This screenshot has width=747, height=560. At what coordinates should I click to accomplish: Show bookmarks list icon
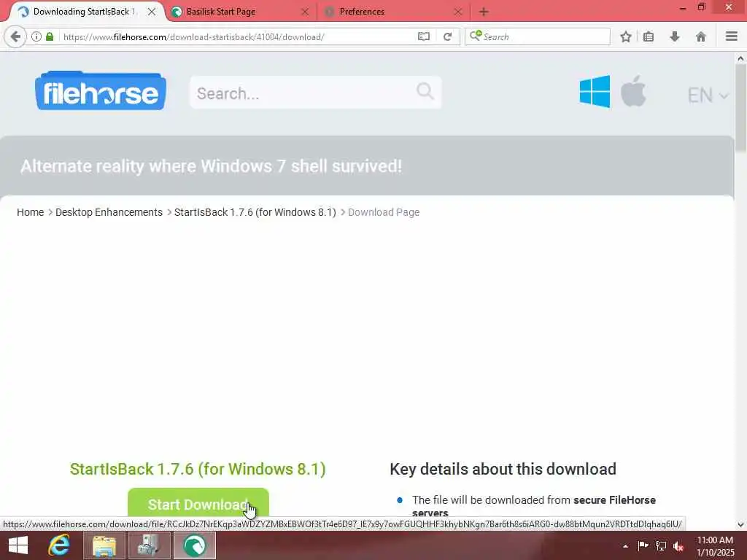[649, 36]
